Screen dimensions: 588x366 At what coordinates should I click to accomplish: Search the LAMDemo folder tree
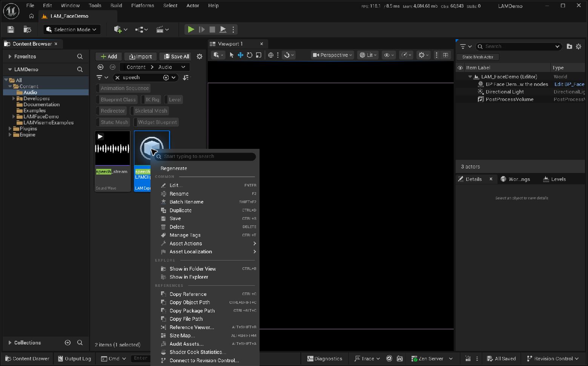tap(80, 69)
